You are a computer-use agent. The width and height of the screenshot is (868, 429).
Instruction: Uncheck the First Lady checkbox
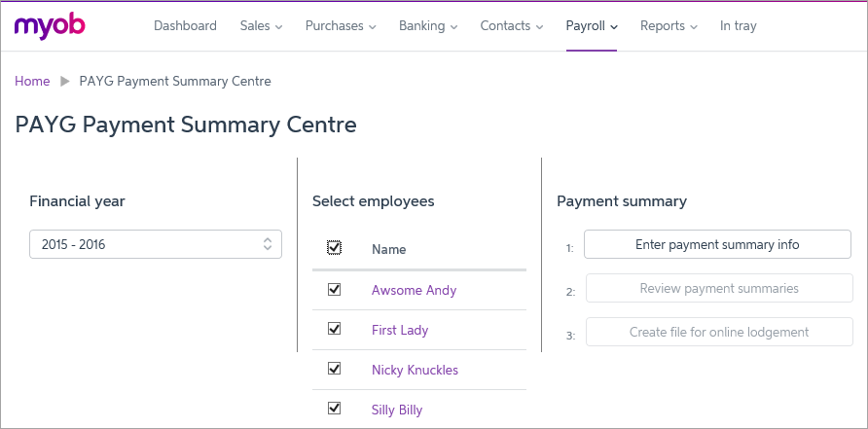click(335, 329)
